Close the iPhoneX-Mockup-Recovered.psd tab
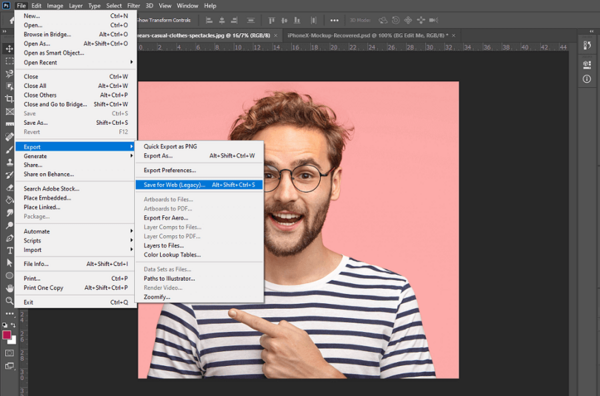This screenshot has width=600, height=396. 454,36
